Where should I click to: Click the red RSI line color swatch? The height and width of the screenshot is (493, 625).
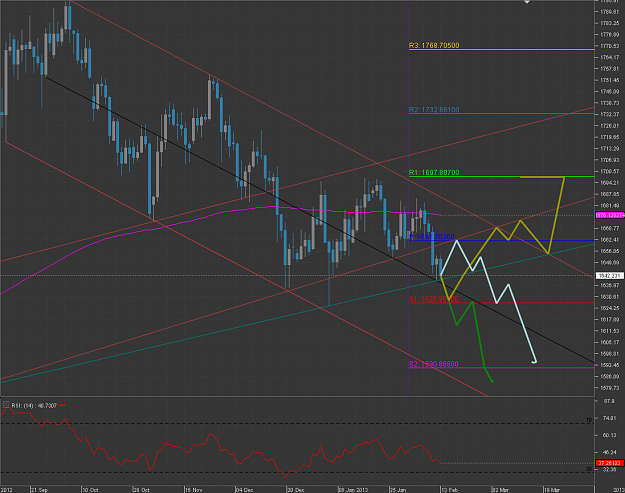pyautogui.click(x=62, y=405)
